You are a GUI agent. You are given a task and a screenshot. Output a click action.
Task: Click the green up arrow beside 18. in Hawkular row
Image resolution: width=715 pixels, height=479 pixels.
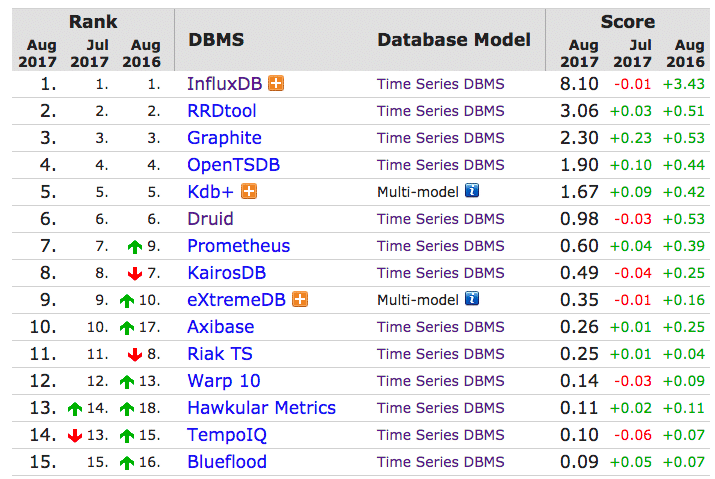click(127, 409)
